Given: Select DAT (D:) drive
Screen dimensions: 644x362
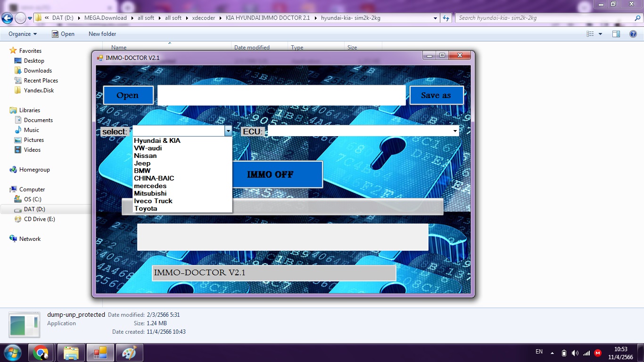Looking at the screenshot, I should pyautogui.click(x=34, y=209).
